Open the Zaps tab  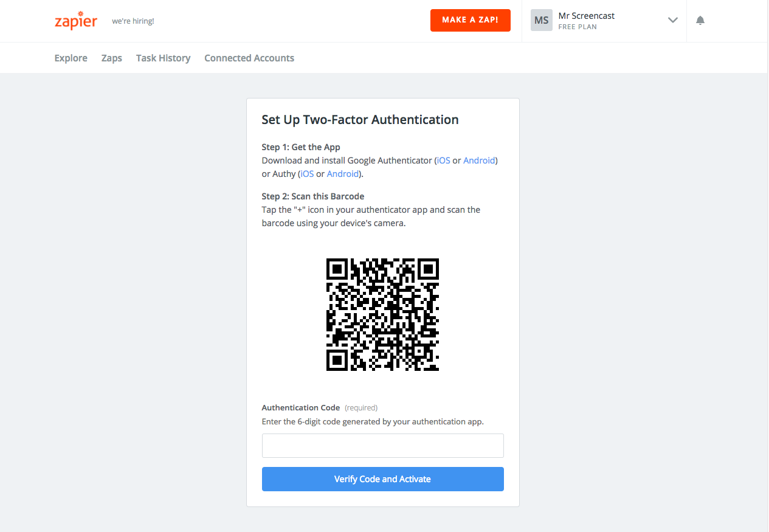tap(111, 58)
